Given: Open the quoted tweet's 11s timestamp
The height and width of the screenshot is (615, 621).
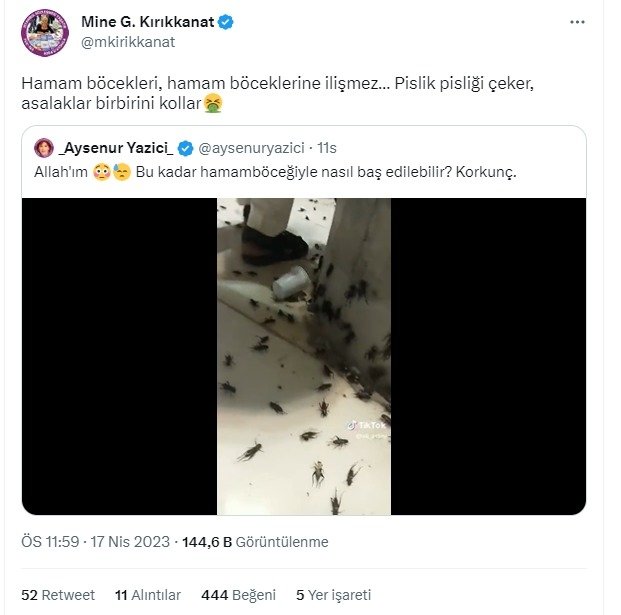Looking at the screenshot, I should coord(327,149).
